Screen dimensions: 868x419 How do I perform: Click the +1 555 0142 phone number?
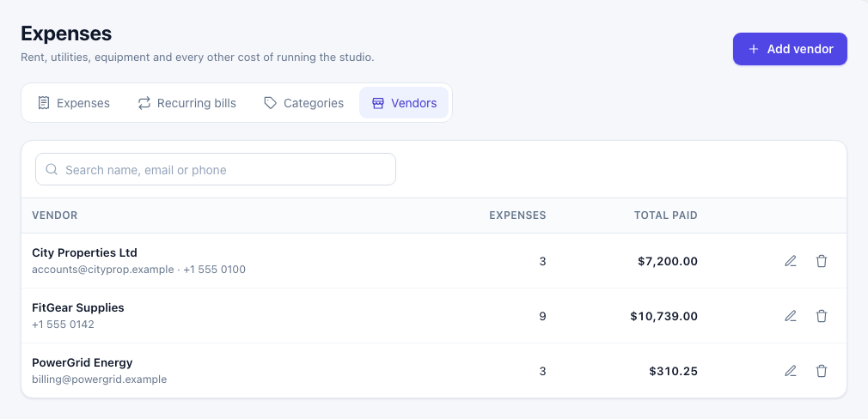point(63,325)
